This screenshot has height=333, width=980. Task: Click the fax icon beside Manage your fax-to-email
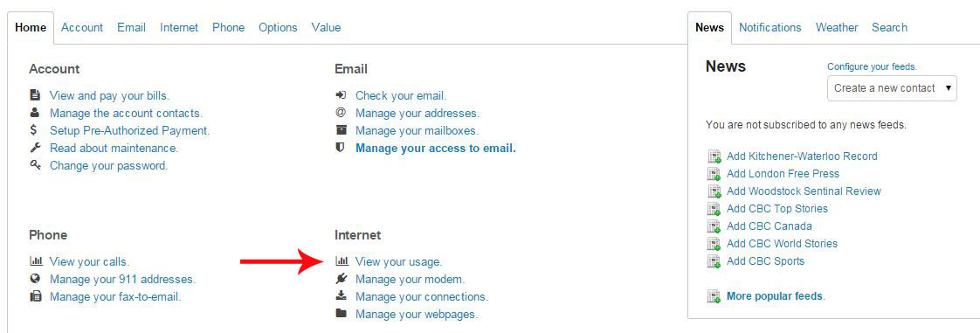[x=35, y=296]
